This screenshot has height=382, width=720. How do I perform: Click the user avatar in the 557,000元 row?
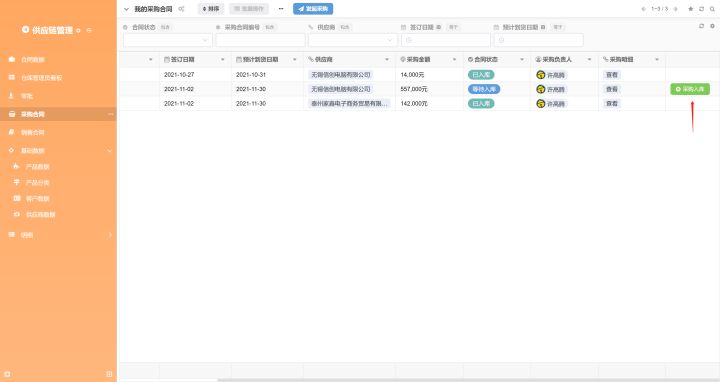click(540, 89)
